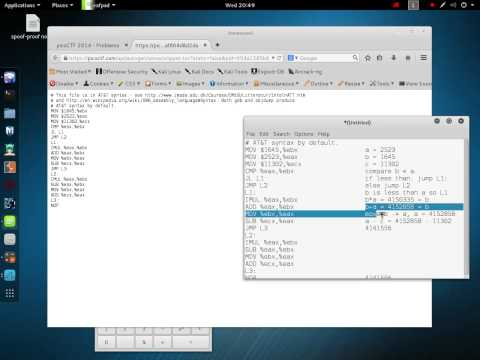480x360 pixels.
Task: Open the URL history dropdown arrow
Action: pyautogui.click(x=273, y=58)
